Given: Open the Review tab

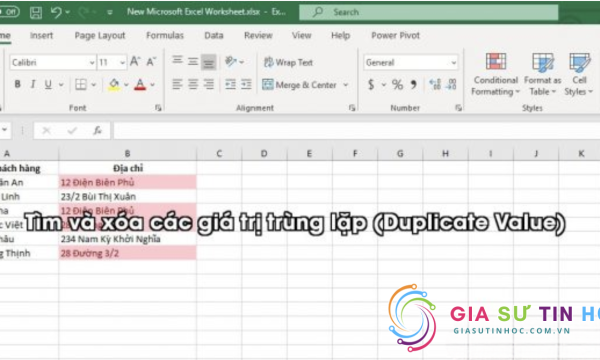Looking at the screenshot, I should coord(258,36).
